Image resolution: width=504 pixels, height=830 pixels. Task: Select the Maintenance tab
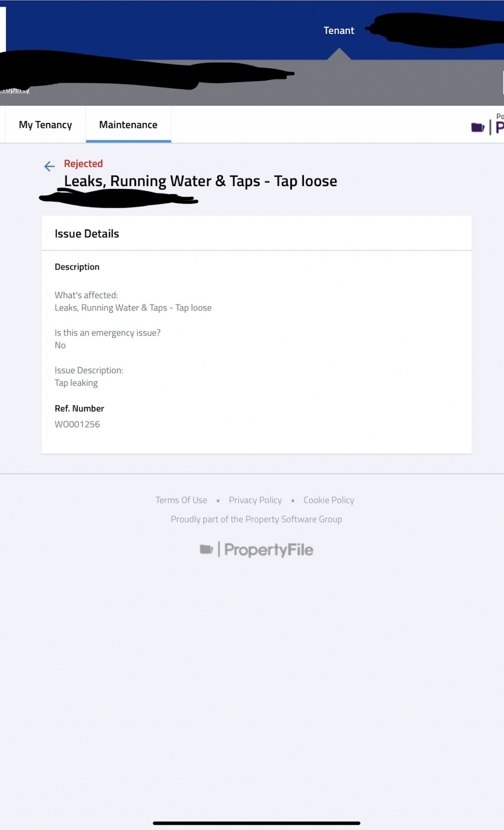128,125
